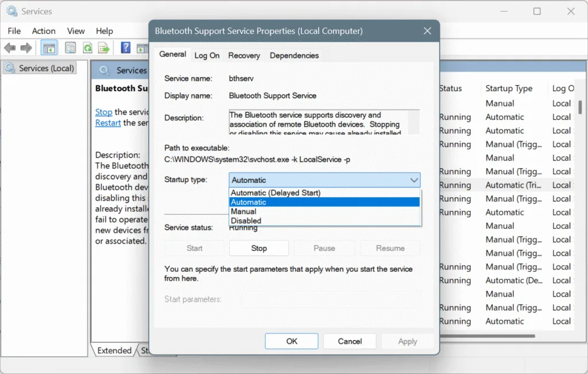Click the Export List toolbar icon
The width and height of the screenshot is (588, 374).
104,48
